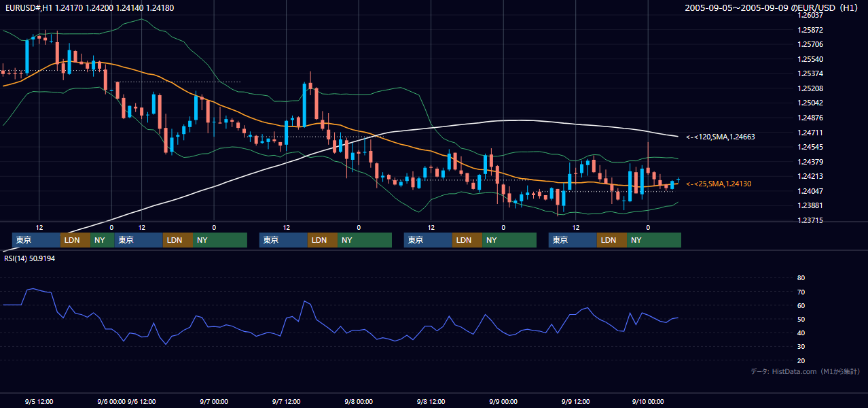Select price axis value 1.25706

tap(810, 44)
